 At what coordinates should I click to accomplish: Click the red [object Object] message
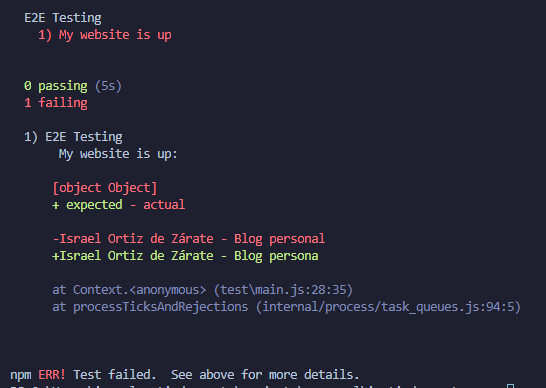(105, 188)
